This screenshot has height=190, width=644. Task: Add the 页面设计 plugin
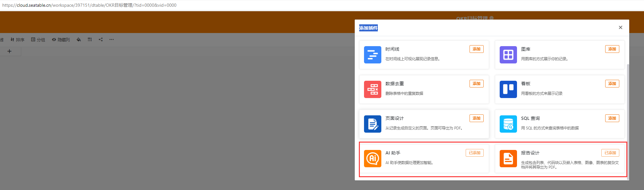(476, 118)
